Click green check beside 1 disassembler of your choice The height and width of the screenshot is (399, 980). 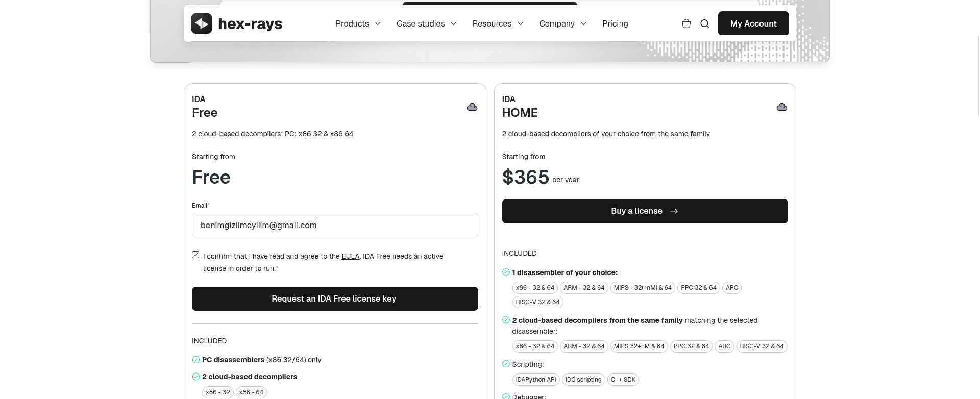click(x=506, y=272)
